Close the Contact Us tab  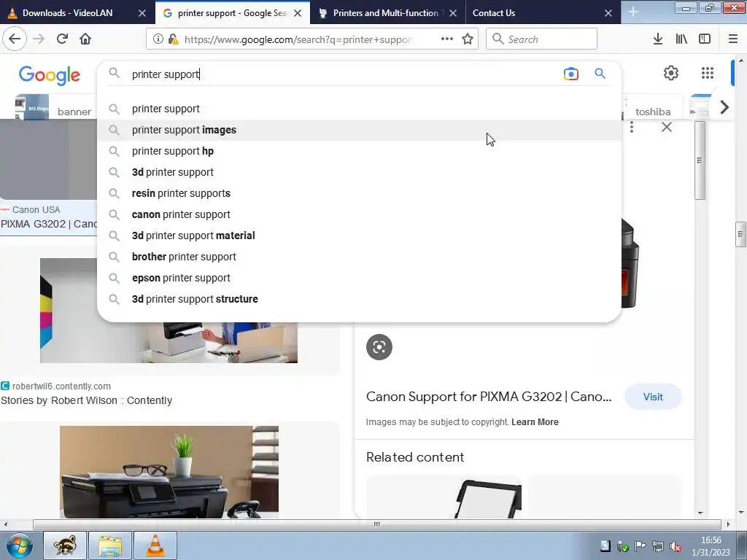(x=608, y=13)
